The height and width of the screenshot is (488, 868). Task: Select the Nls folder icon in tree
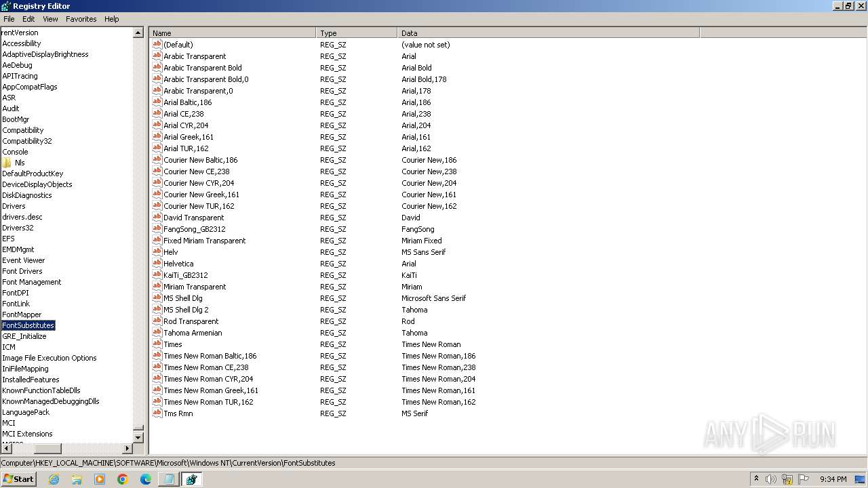click(7, 163)
